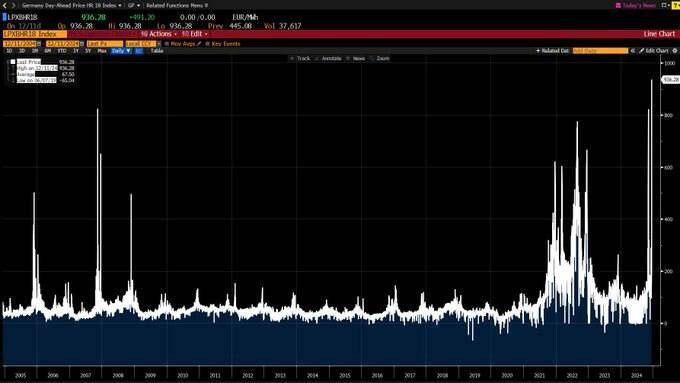Open the Related Functions Menu
This screenshot has height=383, width=680.
(177, 6)
